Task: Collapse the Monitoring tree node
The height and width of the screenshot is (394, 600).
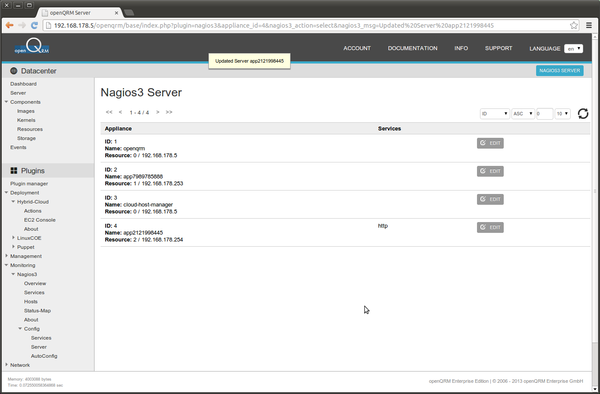Action: (x=6, y=265)
